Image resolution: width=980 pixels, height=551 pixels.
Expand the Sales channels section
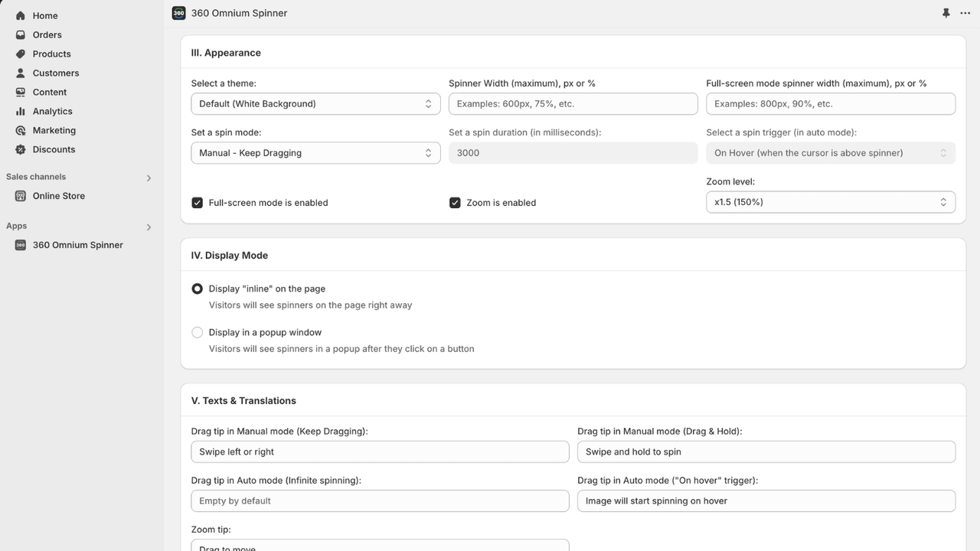149,178
